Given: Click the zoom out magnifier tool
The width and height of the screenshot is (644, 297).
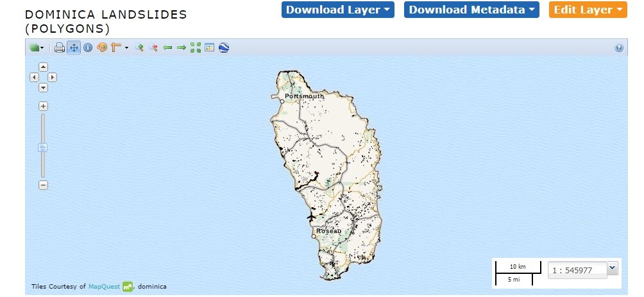Looking at the screenshot, I should pyautogui.click(x=153, y=47).
